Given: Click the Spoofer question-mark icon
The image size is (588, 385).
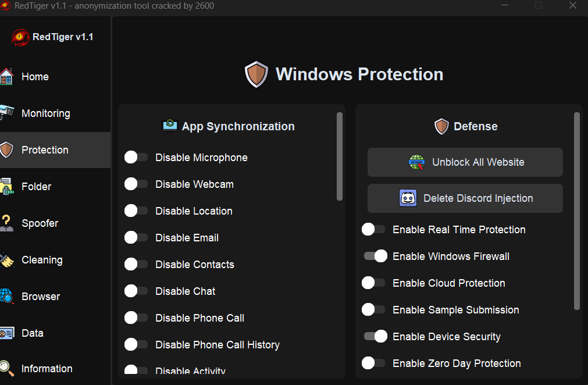Looking at the screenshot, I should click(x=7, y=223).
